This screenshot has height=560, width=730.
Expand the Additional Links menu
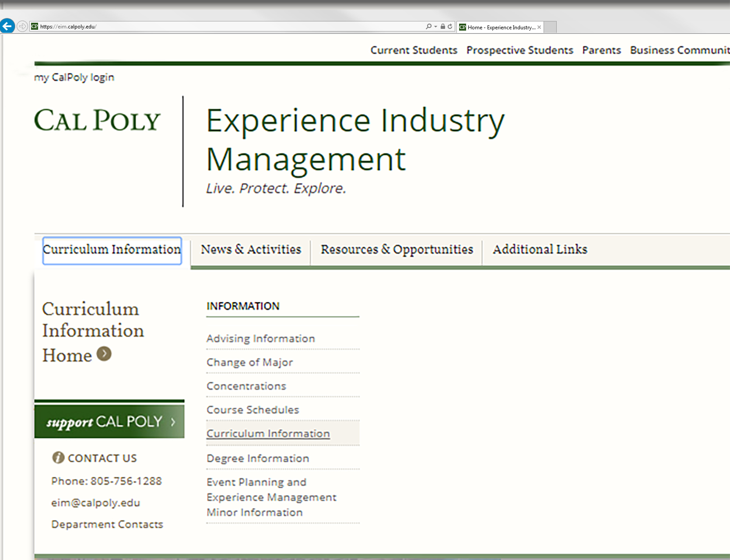(540, 249)
